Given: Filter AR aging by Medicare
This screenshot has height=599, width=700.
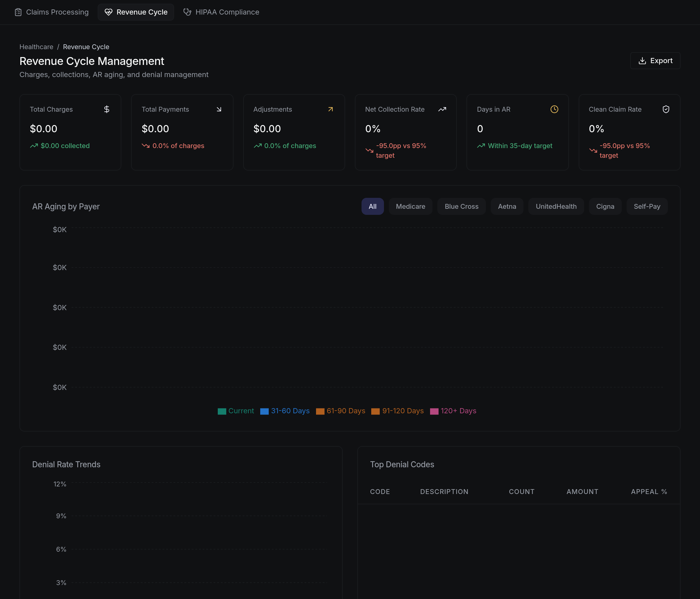Looking at the screenshot, I should click(410, 206).
